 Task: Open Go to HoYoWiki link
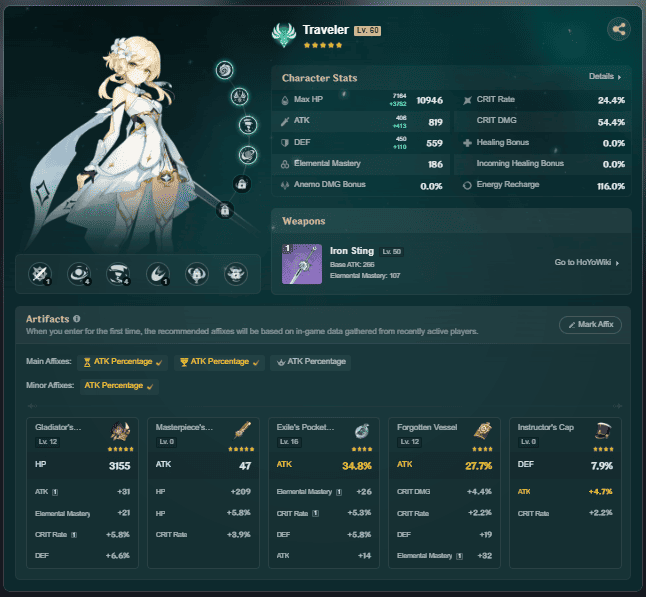(x=587, y=262)
